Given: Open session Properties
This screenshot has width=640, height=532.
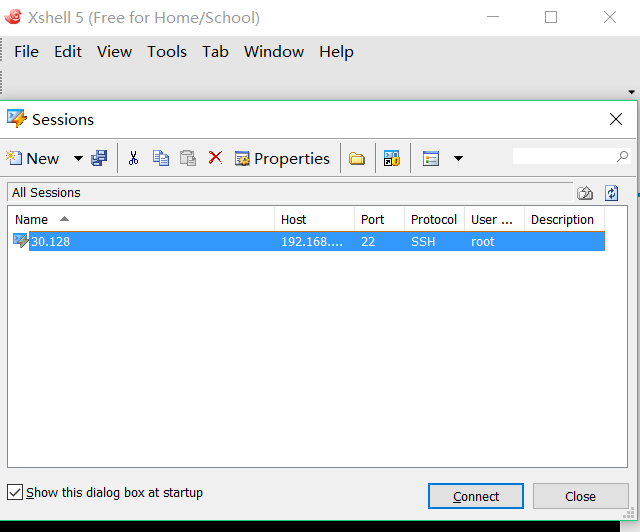Looking at the screenshot, I should point(282,158).
